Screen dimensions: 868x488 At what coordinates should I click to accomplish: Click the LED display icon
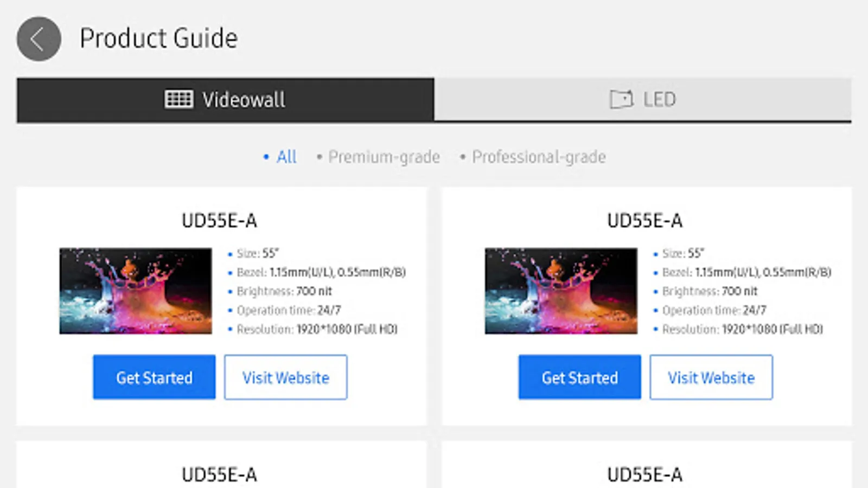(x=621, y=99)
